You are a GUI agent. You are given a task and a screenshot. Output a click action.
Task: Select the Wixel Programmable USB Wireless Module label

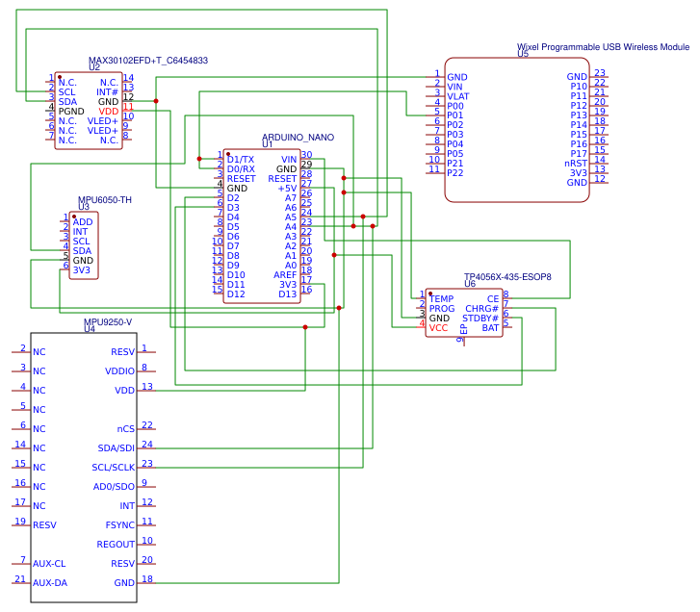(603, 47)
